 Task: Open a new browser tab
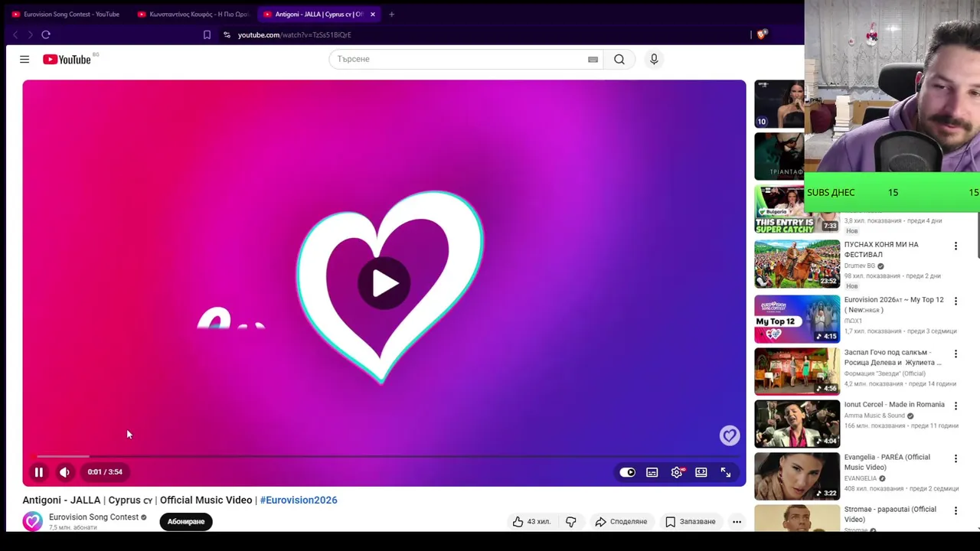[391, 14]
